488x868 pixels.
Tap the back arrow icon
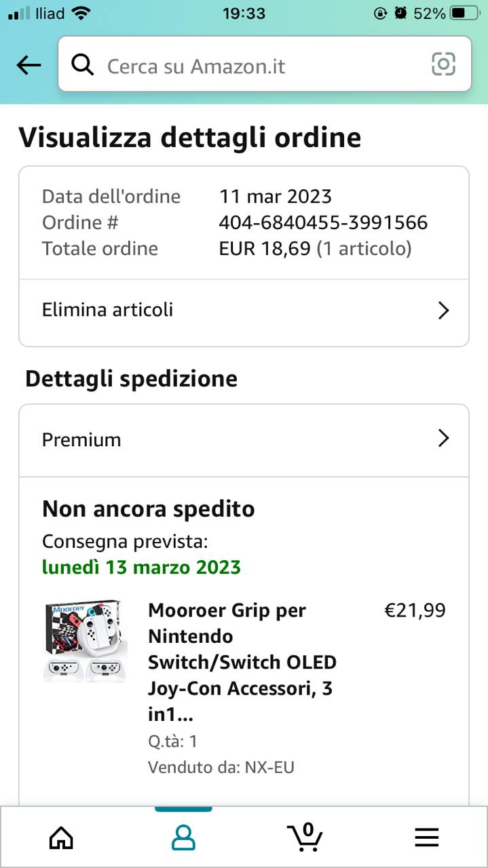(29, 65)
